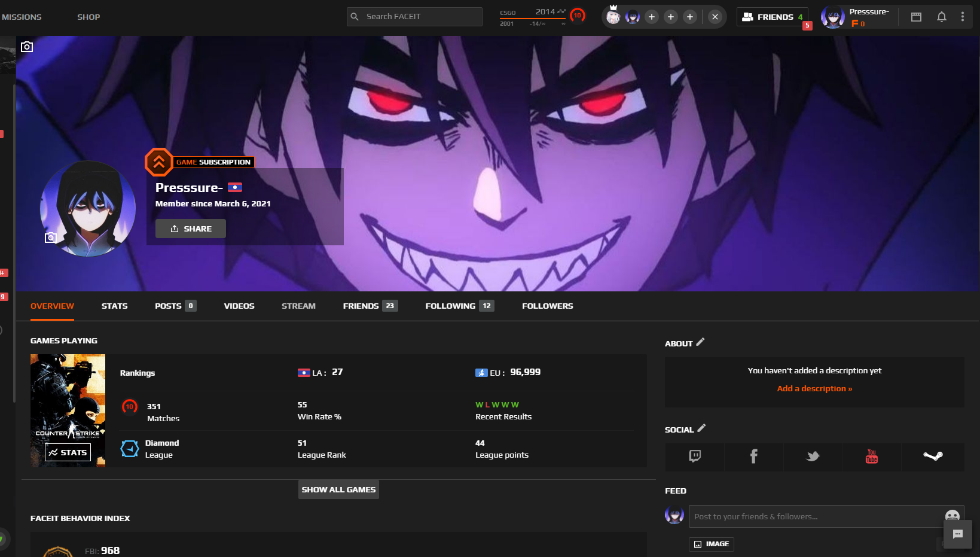The width and height of the screenshot is (980, 557).
Task: Open the Friends list button in the top bar
Action: click(773, 17)
